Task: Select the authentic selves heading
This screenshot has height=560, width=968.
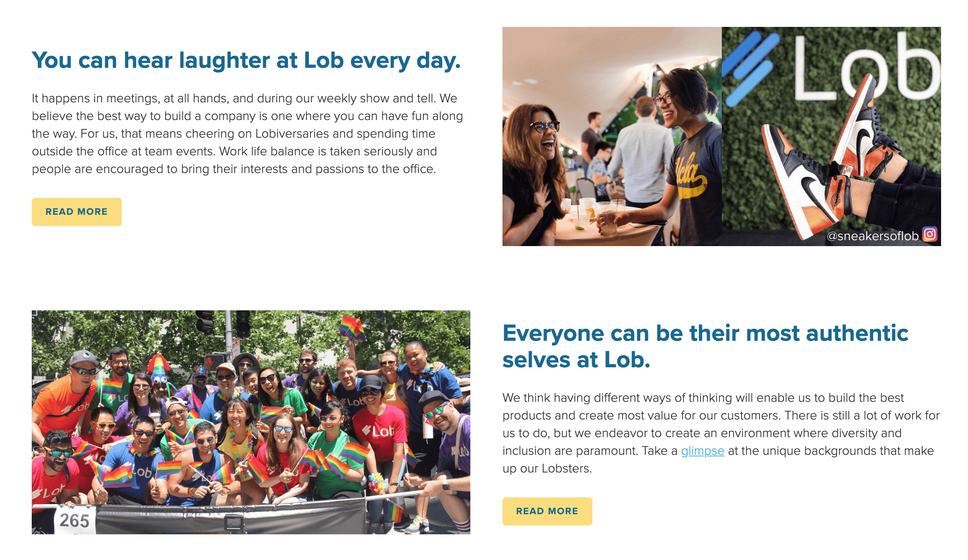Action: (705, 346)
